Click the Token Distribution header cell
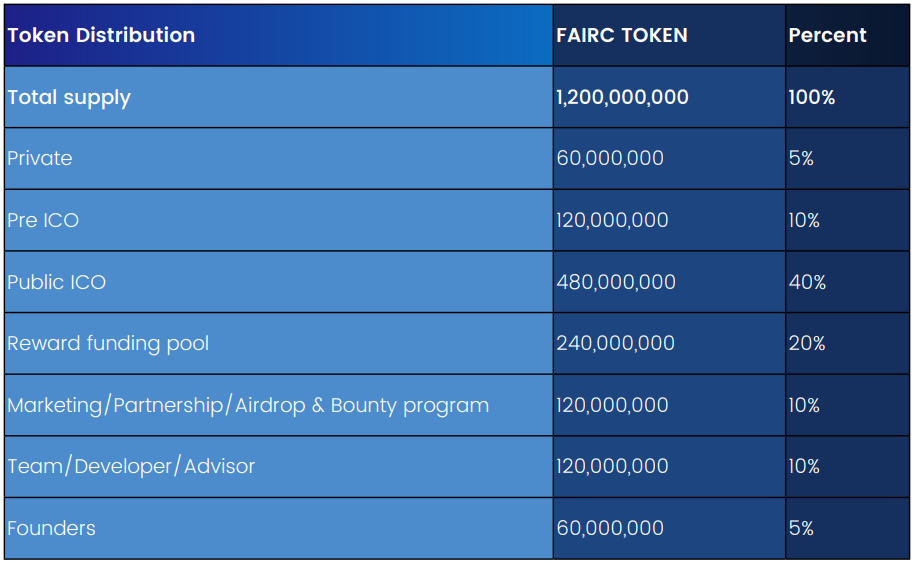The height and width of the screenshot is (563, 914). [x=101, y=35]
